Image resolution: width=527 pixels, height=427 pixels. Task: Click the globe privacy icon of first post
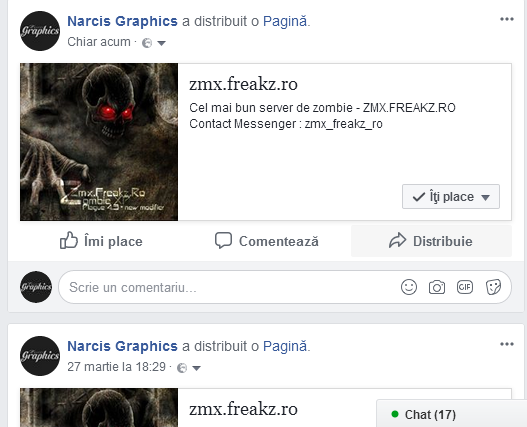click(x=147, y=43)
